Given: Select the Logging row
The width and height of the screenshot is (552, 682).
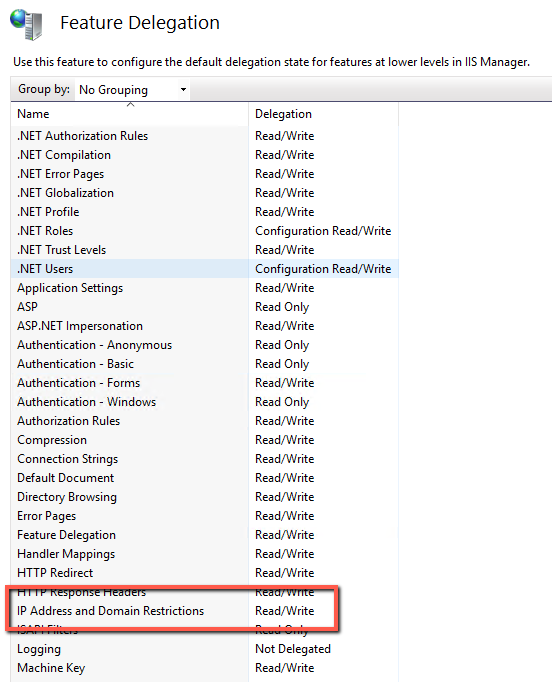Looking at the screenshot, I should pos(204,649).
